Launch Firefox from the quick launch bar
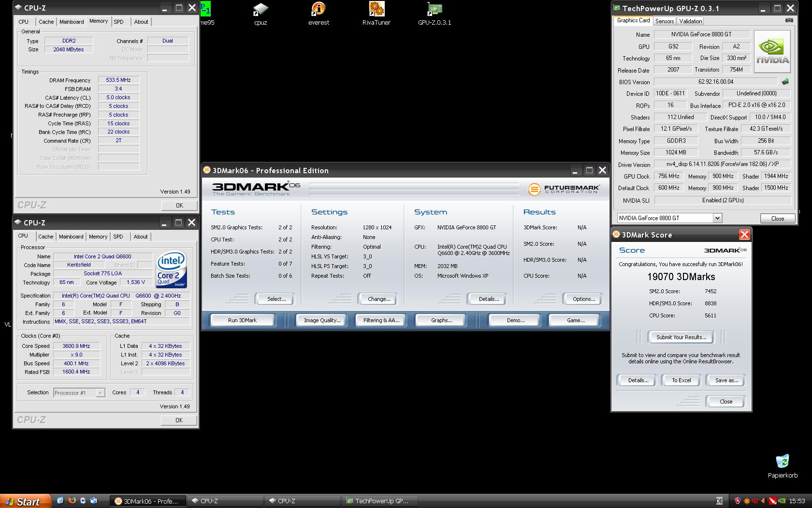812x508 pixels. click(72, 501)
